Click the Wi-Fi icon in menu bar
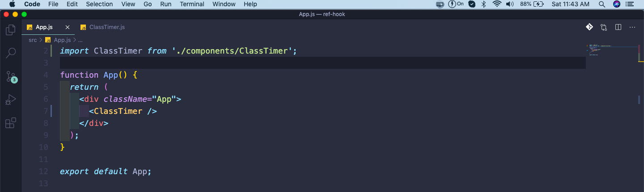The height and width of the screenshot is (192, 644). 497,4
